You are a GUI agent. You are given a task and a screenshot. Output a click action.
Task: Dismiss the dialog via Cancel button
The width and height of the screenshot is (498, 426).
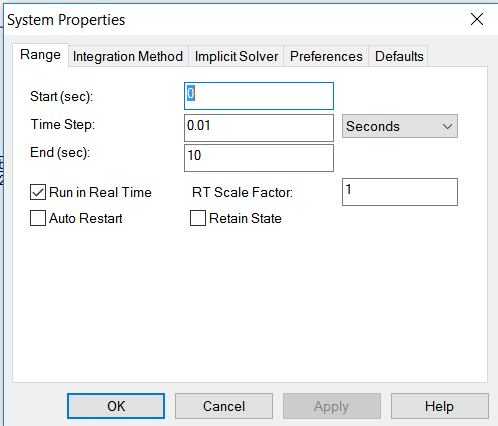(x=224, y=406)
